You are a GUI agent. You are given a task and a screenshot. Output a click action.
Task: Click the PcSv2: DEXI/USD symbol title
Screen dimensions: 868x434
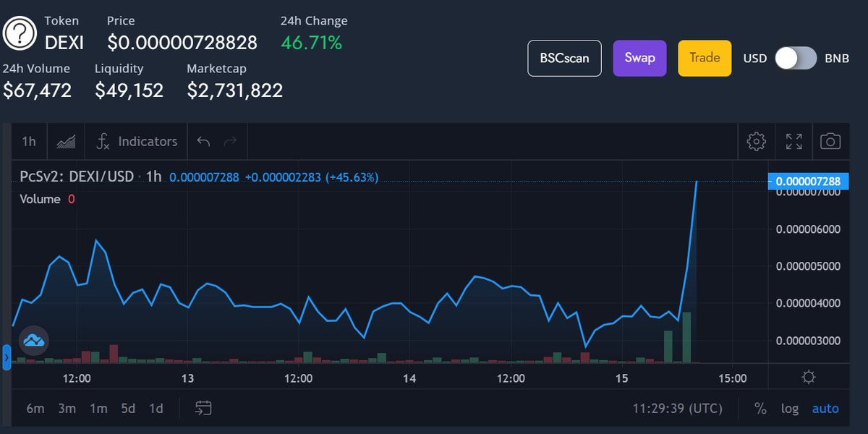(77, 176)
